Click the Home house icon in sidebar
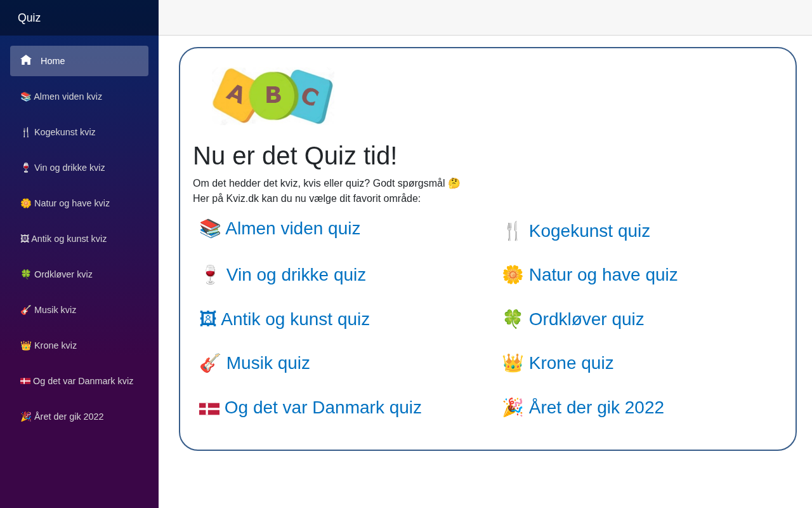 click(26, 60)
